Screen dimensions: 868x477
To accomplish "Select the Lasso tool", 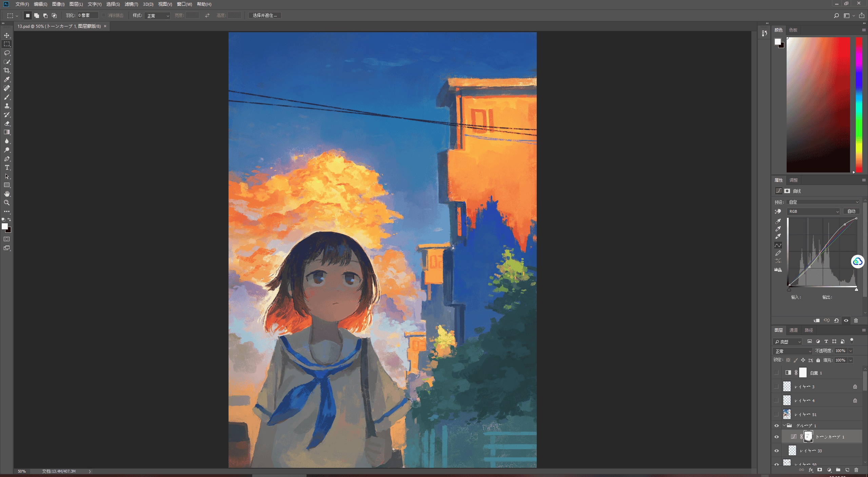I will [7, 53].
